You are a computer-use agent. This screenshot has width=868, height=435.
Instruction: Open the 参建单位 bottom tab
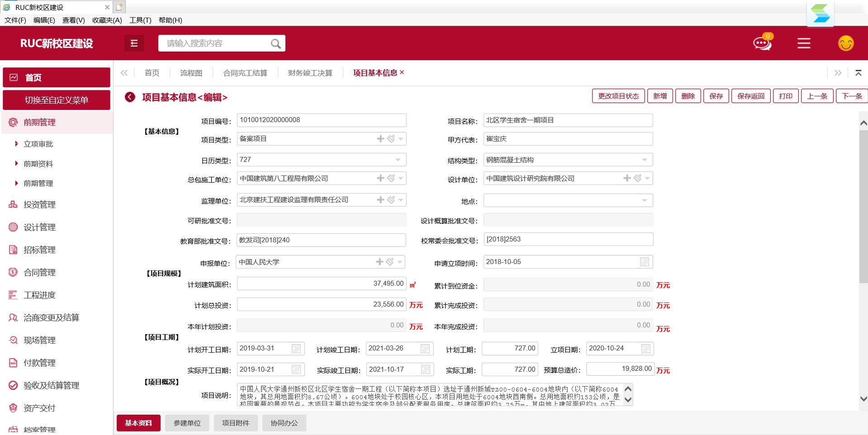(x=187, y=423)
